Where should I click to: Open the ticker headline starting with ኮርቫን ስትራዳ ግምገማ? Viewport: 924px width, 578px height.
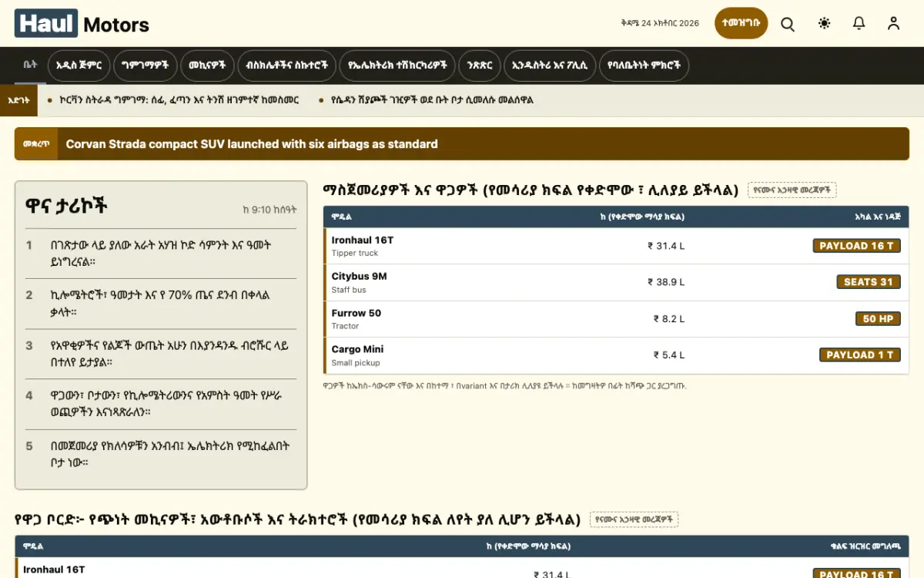(x=179, y=100)
